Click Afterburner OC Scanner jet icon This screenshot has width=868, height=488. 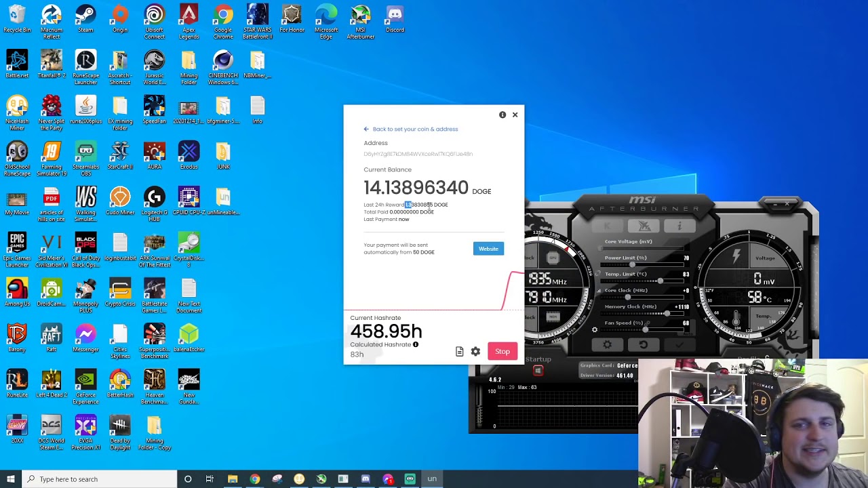pyautogui.click(x=644, y=226)
